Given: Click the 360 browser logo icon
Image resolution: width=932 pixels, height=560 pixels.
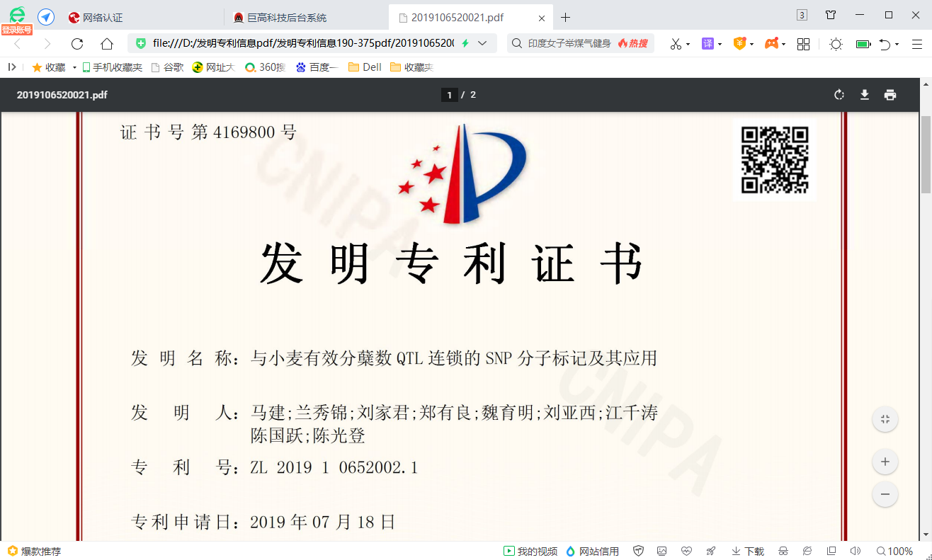Looking at the screenshot, I should [16, 15].
